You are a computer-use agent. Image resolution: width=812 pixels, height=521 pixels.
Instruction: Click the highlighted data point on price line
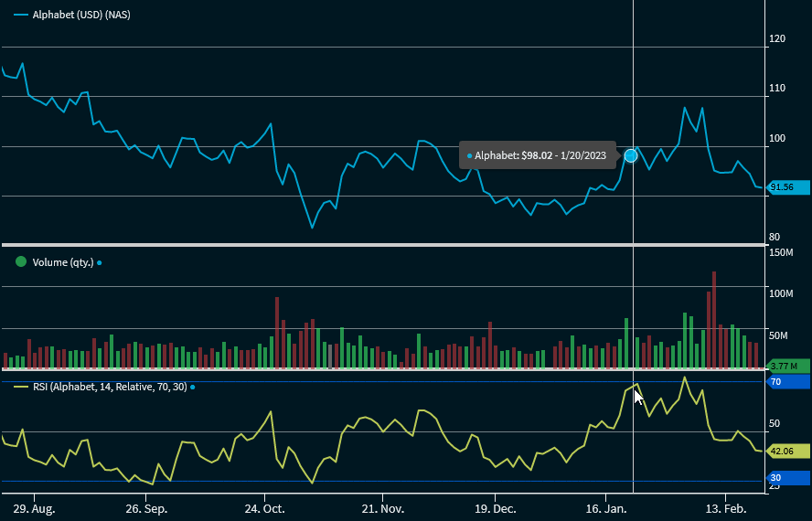pos(631,155)
